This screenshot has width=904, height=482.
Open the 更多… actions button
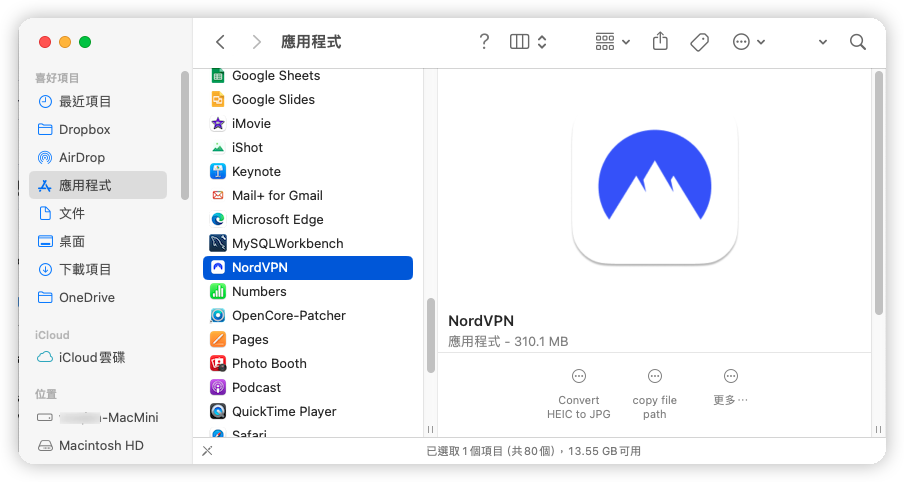[x=730, y=387]
